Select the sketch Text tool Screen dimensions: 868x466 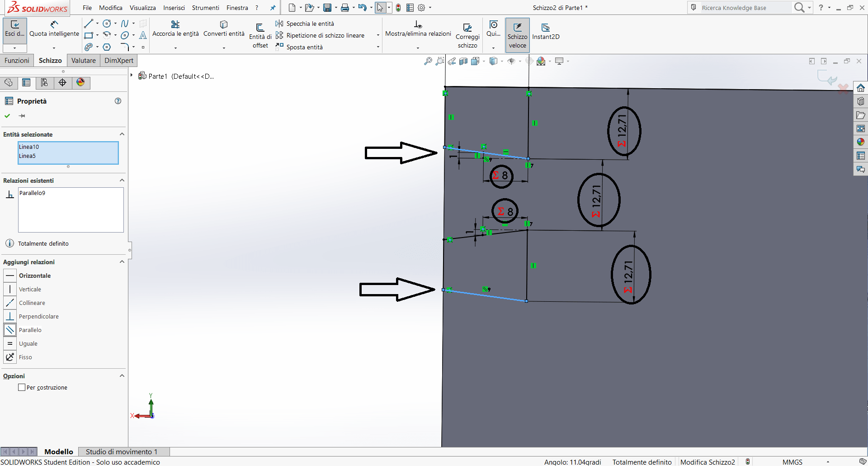pos(143,35)
